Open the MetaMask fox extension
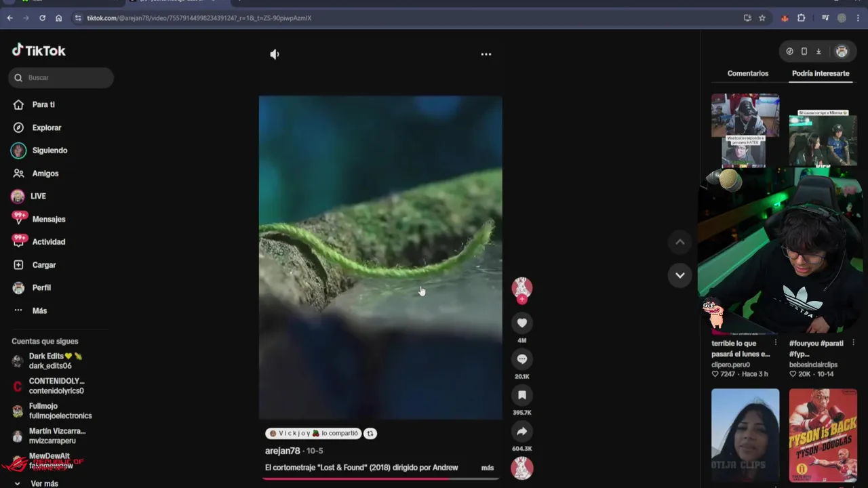868x488 pixels. coord(785,18)
